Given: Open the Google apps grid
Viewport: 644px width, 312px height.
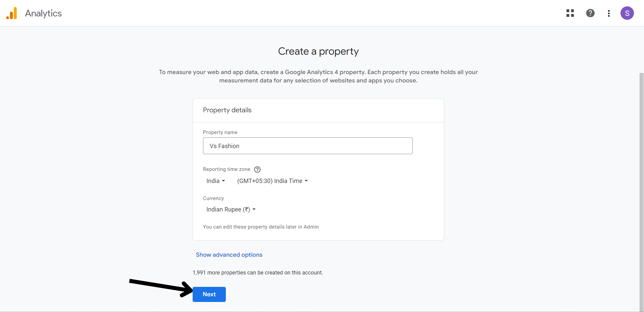Looking at the screenshot, I should coord(570,13).
